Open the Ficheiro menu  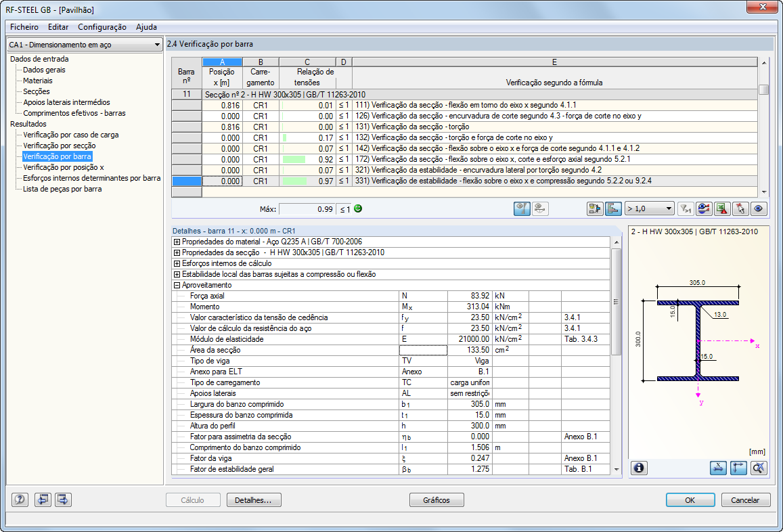[24, 27]
